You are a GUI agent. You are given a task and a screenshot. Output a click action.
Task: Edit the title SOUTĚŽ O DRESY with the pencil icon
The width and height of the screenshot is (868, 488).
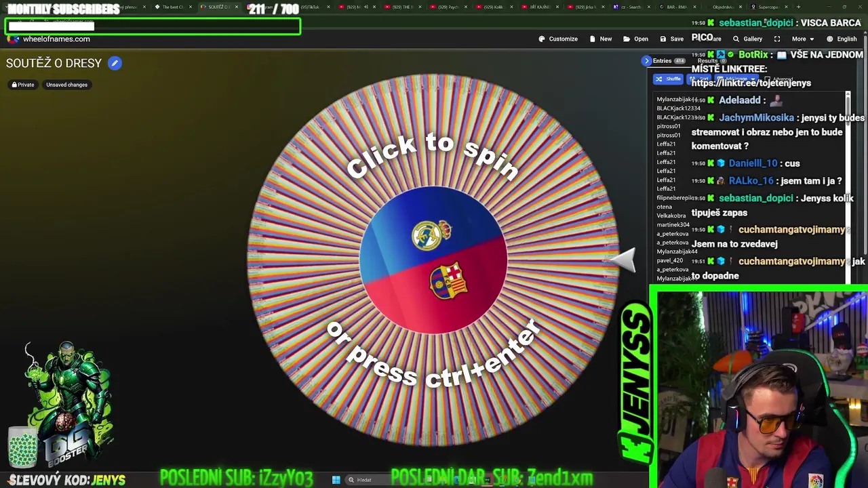(115, 63)
